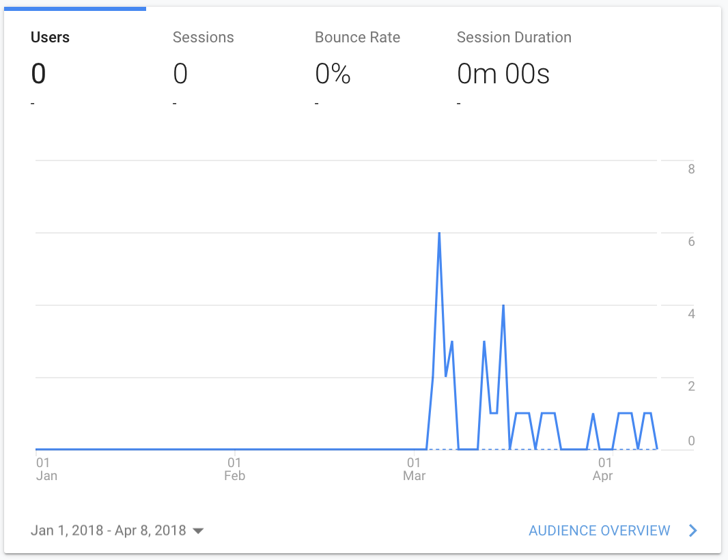Click the 0% bounce rate value
The width and height of the screenshot is (728, 560).
[333, 74]
